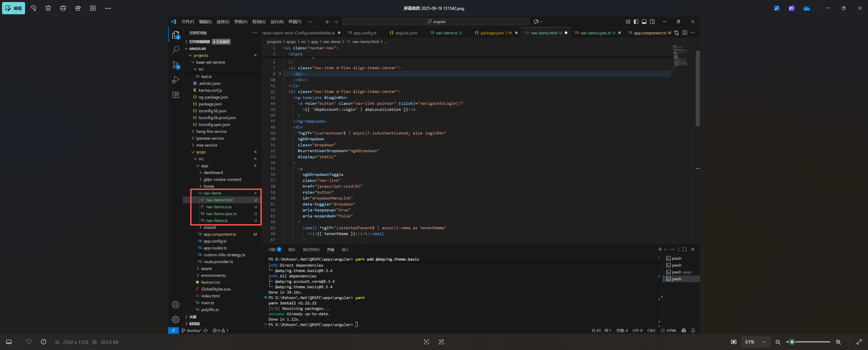This screenshot has width=868, height=350.
Task: Toggle the favorite heart icon
Action: [x=29, y=342]
